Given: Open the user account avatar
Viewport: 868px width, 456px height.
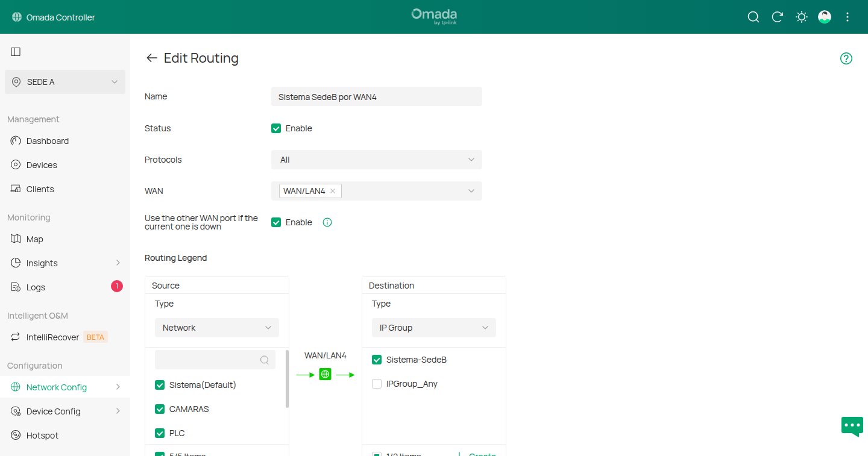Looking at the screenshot, I should [x=825, y=17].
